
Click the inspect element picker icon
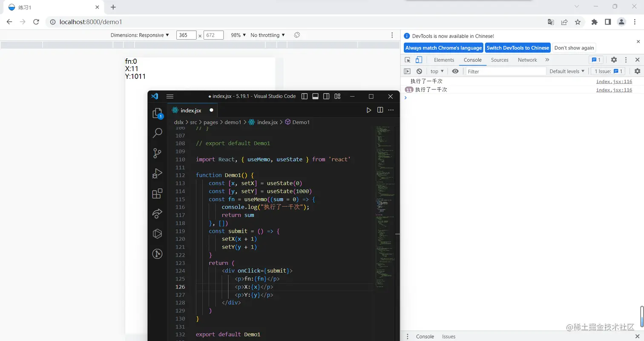pos(408,60)
